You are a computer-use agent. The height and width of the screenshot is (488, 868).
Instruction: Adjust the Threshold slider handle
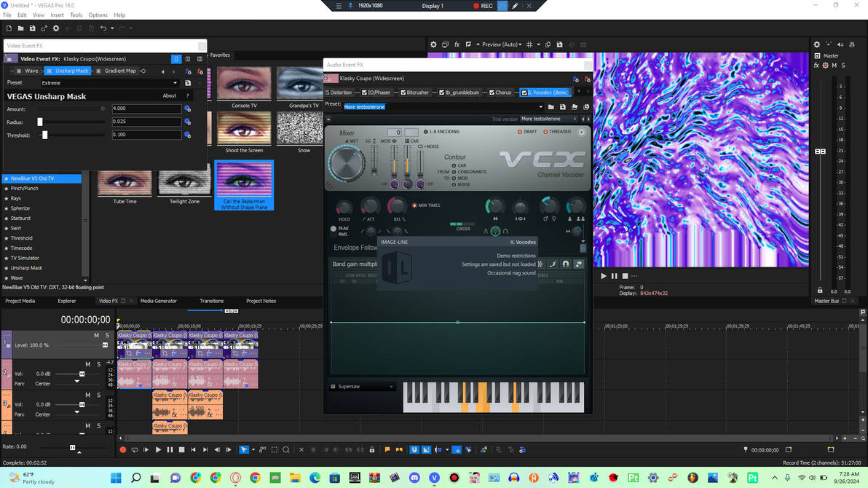[45, 135]
